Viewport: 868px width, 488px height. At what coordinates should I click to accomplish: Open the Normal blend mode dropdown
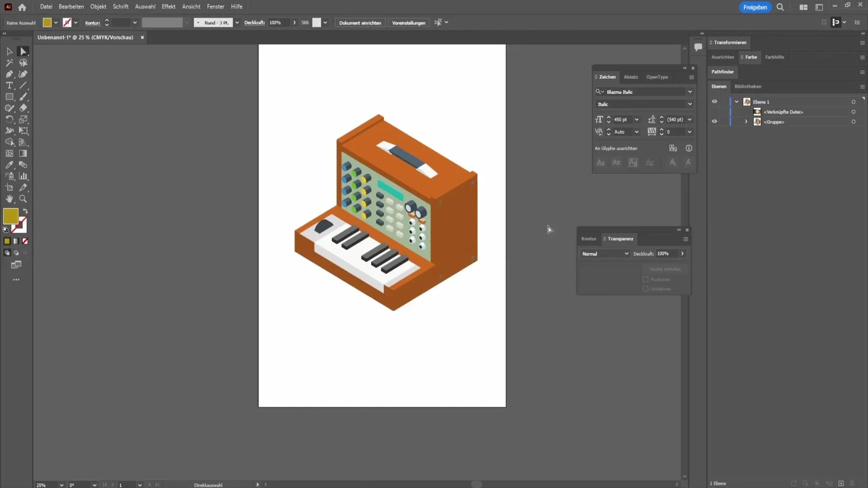[605, 254]
